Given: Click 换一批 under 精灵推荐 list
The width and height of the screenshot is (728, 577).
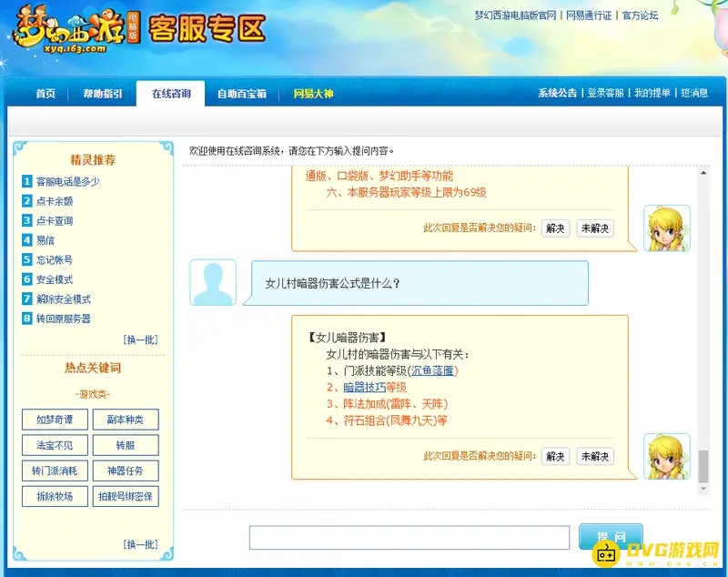Looking at the screenshot, I should (x=141, y=339).
